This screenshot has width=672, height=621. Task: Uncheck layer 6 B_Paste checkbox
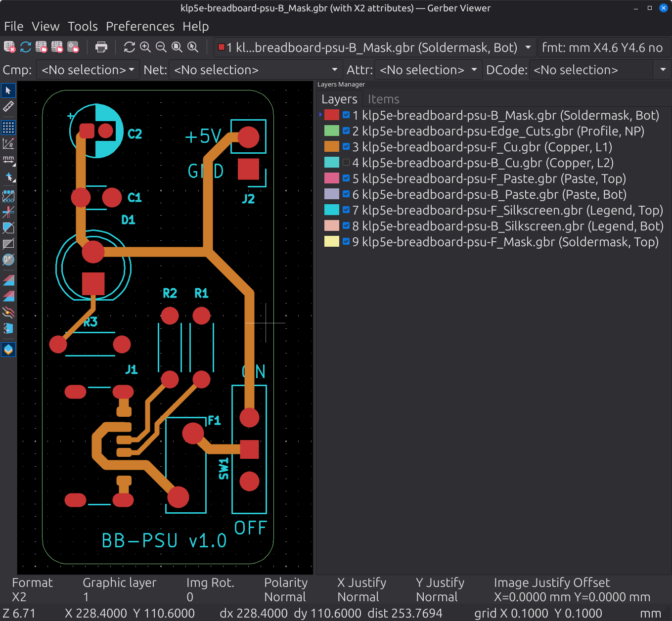tap(346, 194)
